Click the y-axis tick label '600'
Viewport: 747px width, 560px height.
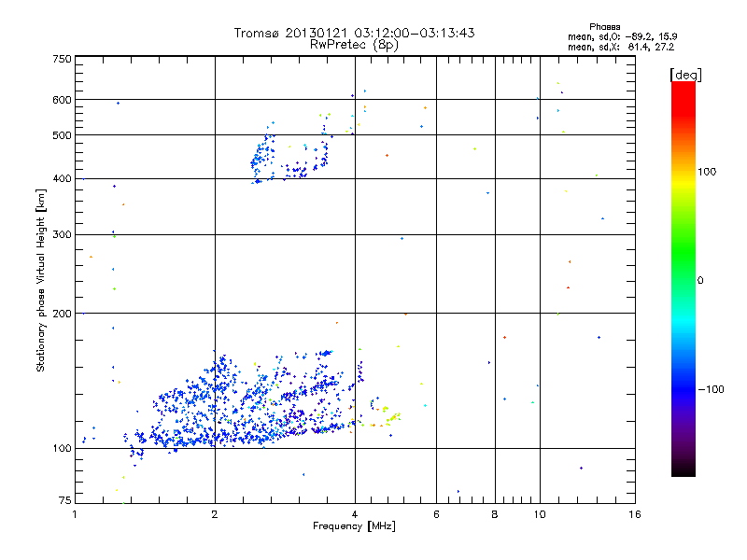[62, 100]
